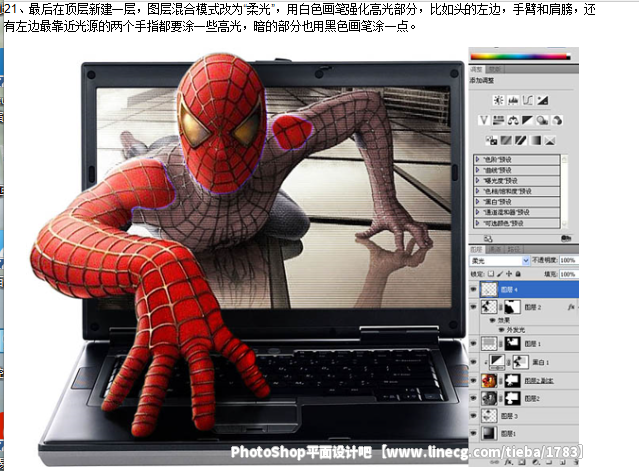Add a Vibrance adjustment

(x=484, y=120)
